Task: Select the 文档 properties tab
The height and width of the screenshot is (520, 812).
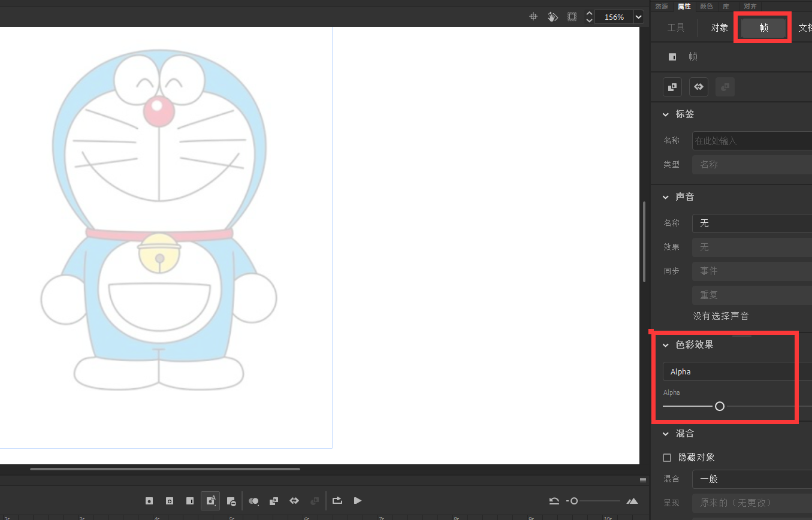Action: click(x=804, y=28)
